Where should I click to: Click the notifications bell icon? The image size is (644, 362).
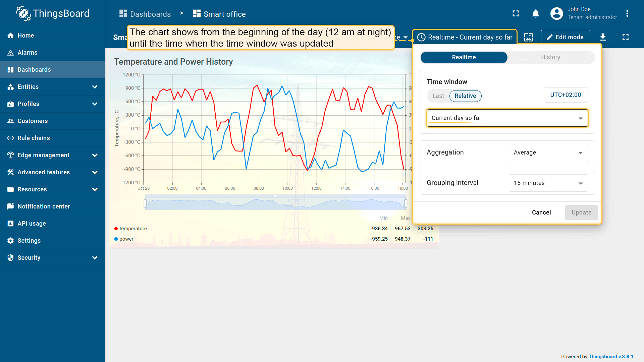[x=536, y=14]
